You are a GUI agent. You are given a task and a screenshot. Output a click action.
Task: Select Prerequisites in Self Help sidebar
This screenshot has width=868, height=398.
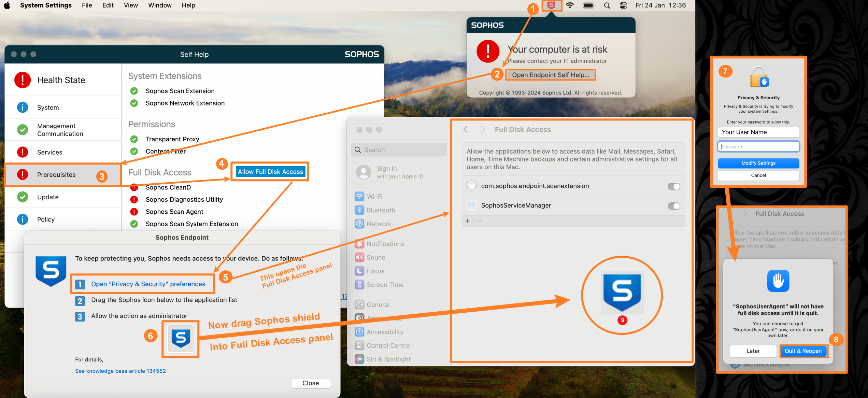tap(63, 175)
